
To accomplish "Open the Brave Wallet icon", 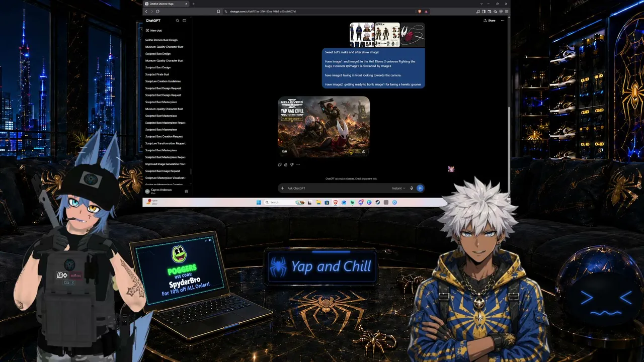I will coord(489,12).
